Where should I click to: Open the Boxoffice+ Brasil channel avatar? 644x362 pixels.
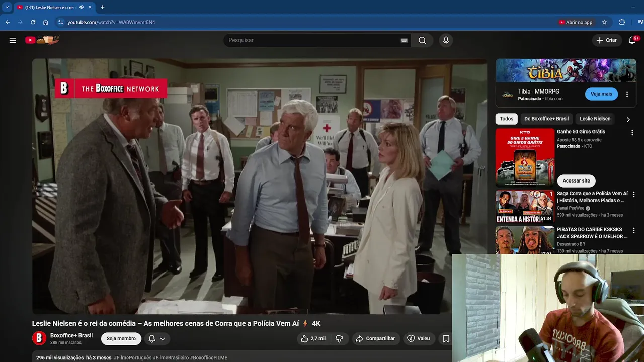(x=39, y=338)
